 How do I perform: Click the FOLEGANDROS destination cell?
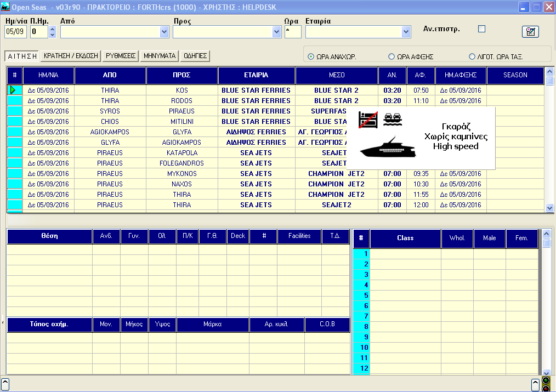[x=182, y=163]
